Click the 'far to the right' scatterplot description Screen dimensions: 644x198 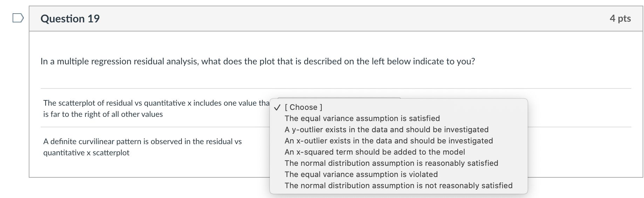click(x=156, y=103)
